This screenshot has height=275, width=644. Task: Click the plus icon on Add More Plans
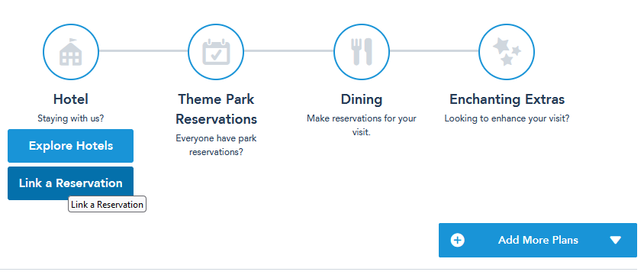(x=458, y=240)
